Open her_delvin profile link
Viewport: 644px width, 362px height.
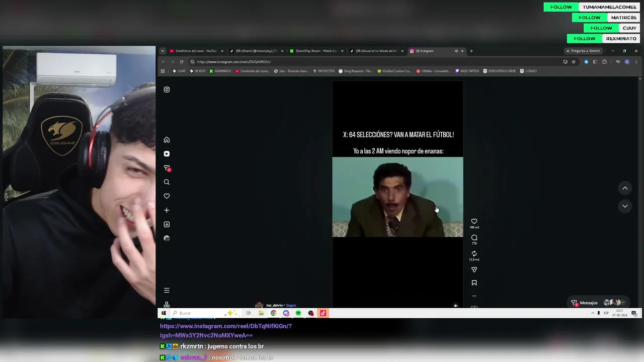coord(274,305)
